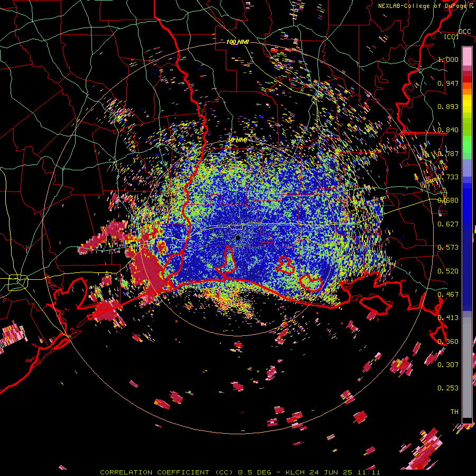Select the 0.733 scale value

click(x=448, y=177)
